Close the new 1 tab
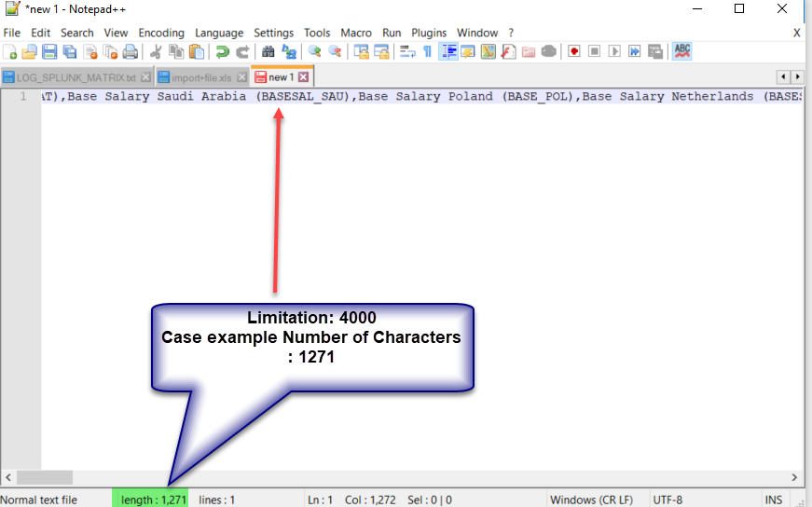 (x=304, y=76)
